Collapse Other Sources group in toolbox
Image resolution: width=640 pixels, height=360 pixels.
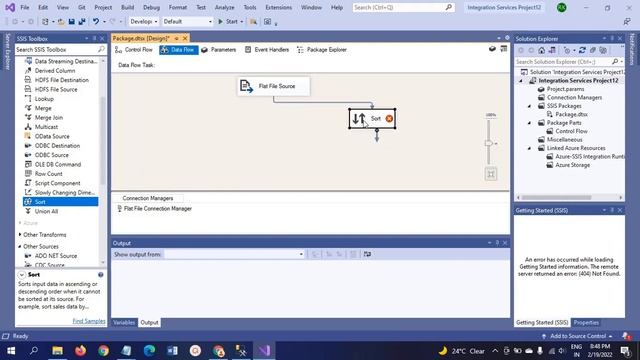[x=20, y=247]
